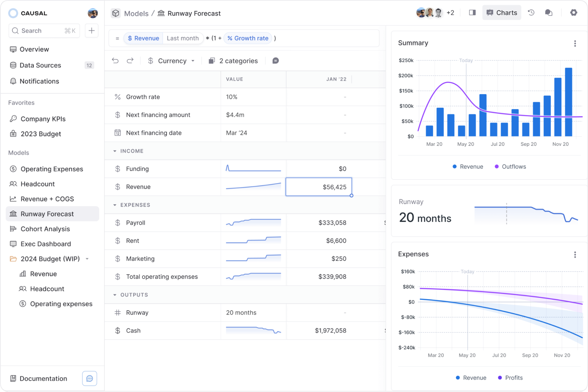
Task: Collapse the INCOME section triangle
Action: click(116, 151)
